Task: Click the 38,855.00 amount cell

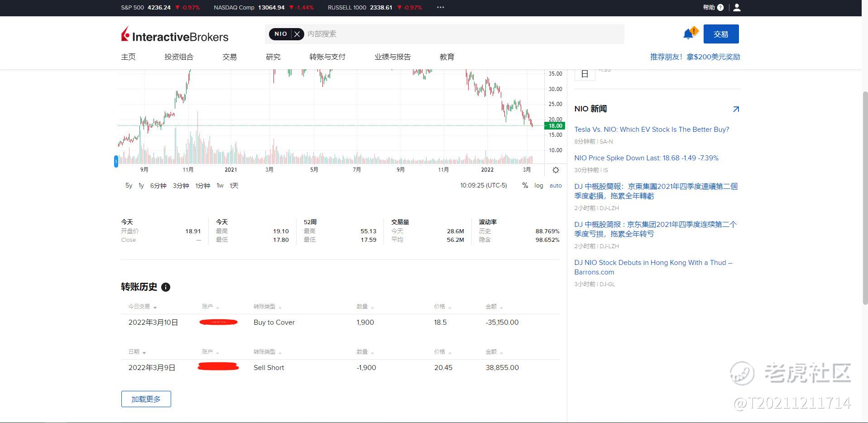Action: [x=502, y=368]
